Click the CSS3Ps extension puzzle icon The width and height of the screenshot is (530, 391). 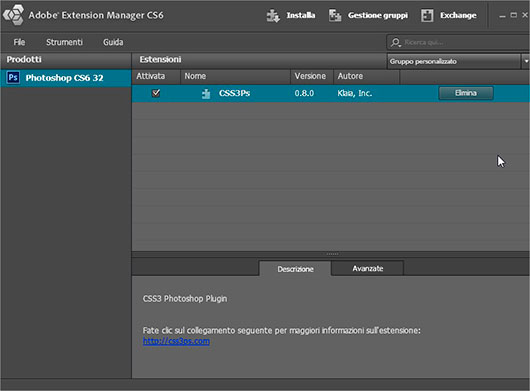tap(206, 94)
